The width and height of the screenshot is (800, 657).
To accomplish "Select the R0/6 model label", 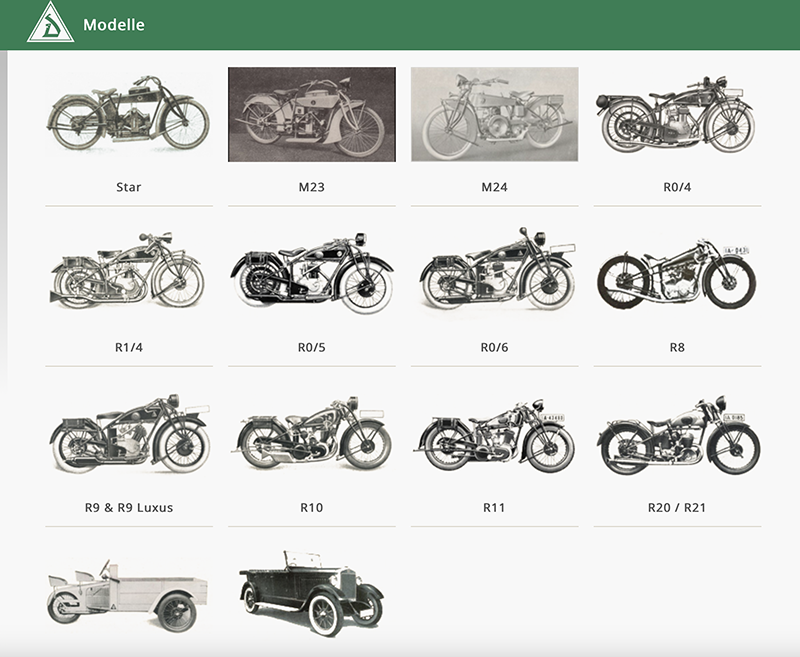I will [494, 347].
